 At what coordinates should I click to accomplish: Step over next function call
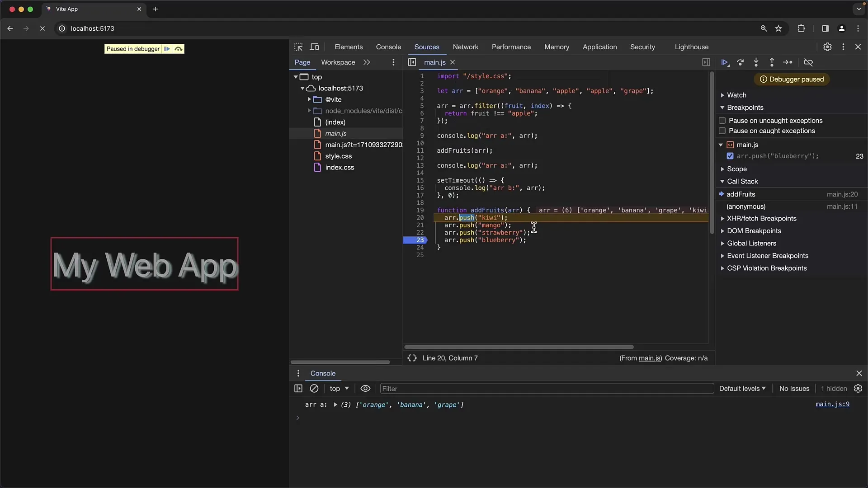741,62
